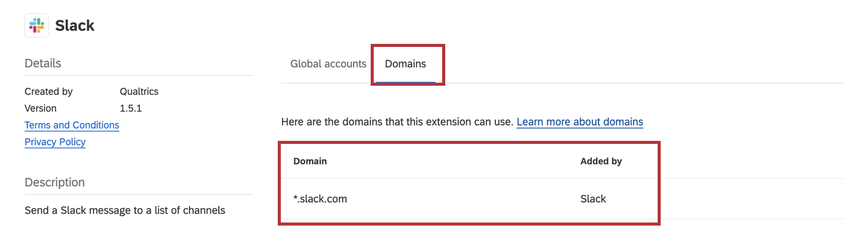868x247 pixels.
Task: Click the Description section heading
Action: coord(55,182)
